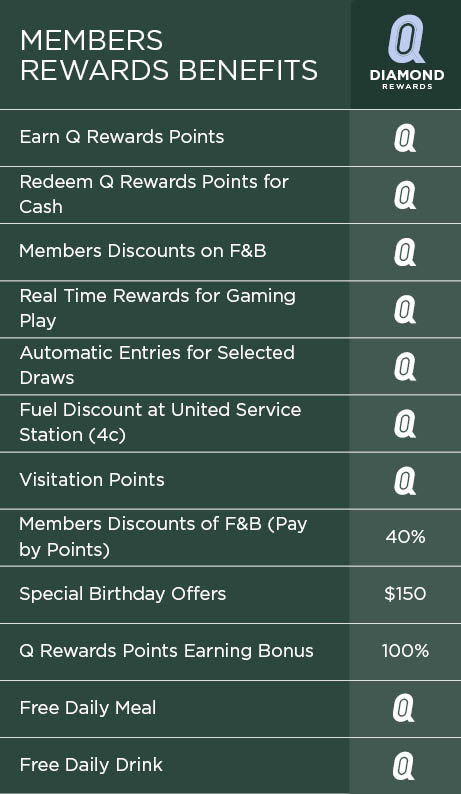Screen dimensions: 461x794
Task: Click Q icon for Real Time Rewards row
Action: tap(405, 309)
